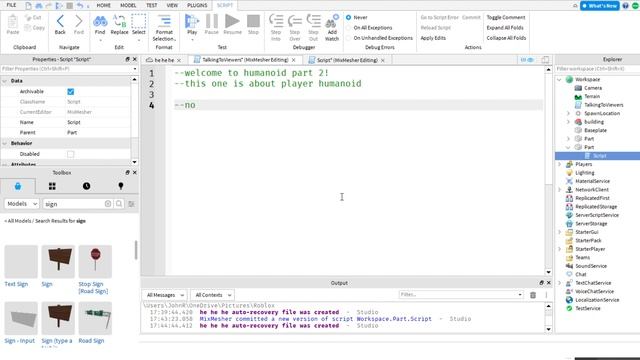Click Collapse All Folds
This screenshot has width=640, height=360.
coord(506,38)
